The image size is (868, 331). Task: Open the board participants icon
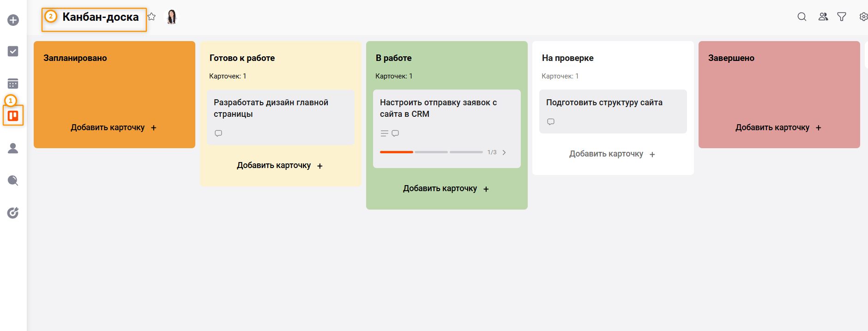pyautogui.click(x=823, y=17)
